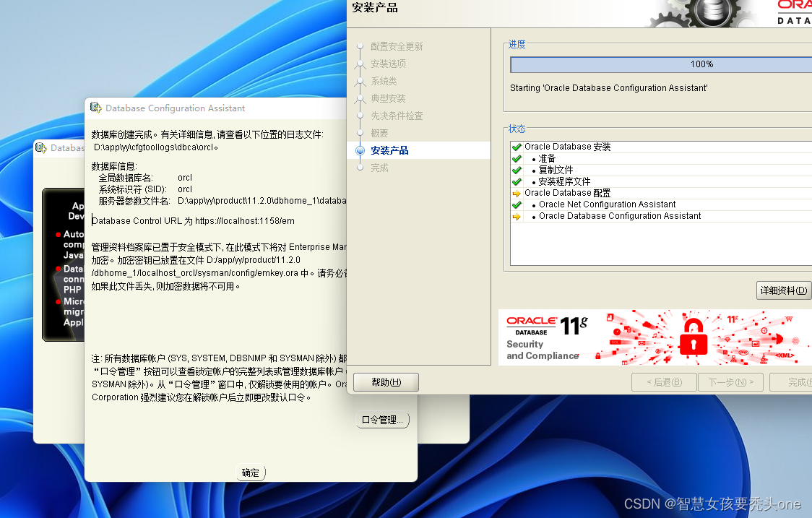Select the 典型安装 step
The width and height of the screenshot is (812, 518).
[x=389, y=98]
